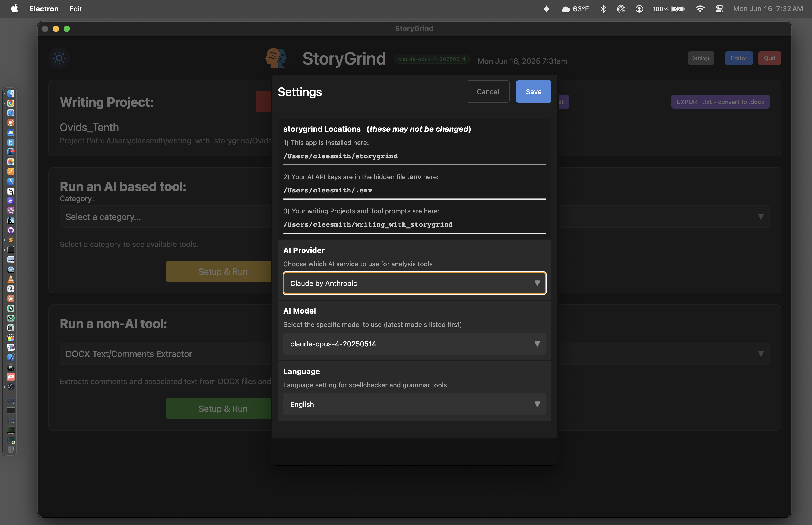Open the Electron menu
The width and height of the screenshot is (812, 525).
coord(44,9)
